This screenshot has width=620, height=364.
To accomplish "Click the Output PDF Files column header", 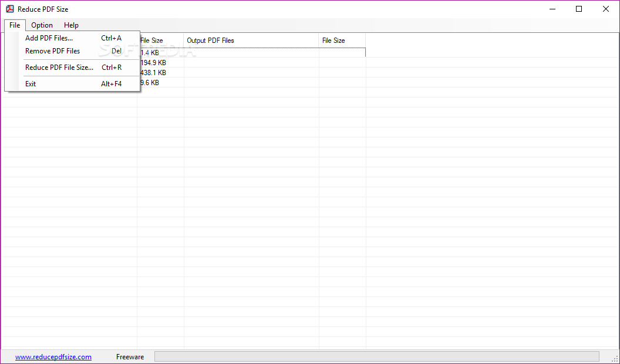I will pos(251,41).
